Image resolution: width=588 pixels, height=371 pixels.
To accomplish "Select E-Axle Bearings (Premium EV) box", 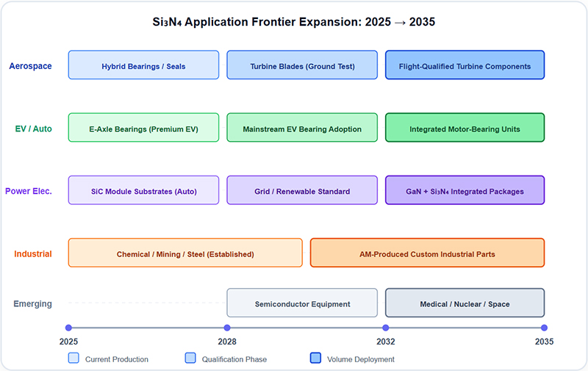I will click(x=143, y=127).
